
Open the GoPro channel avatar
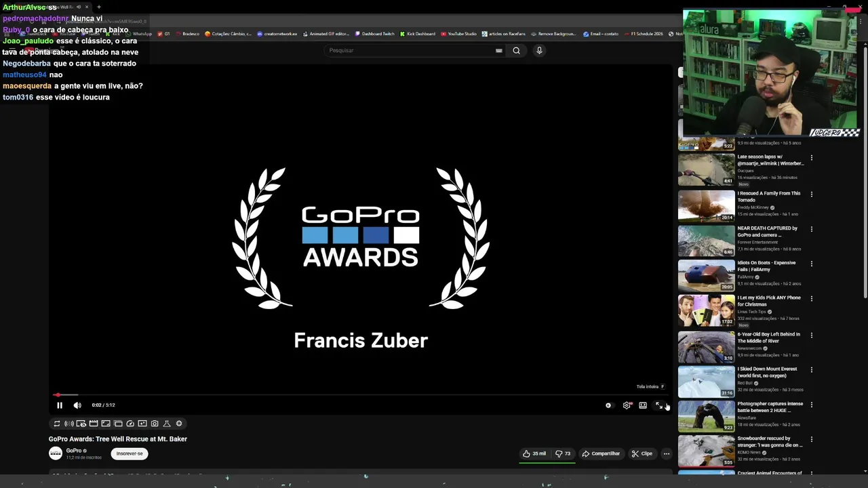click(x=56, y=453)
